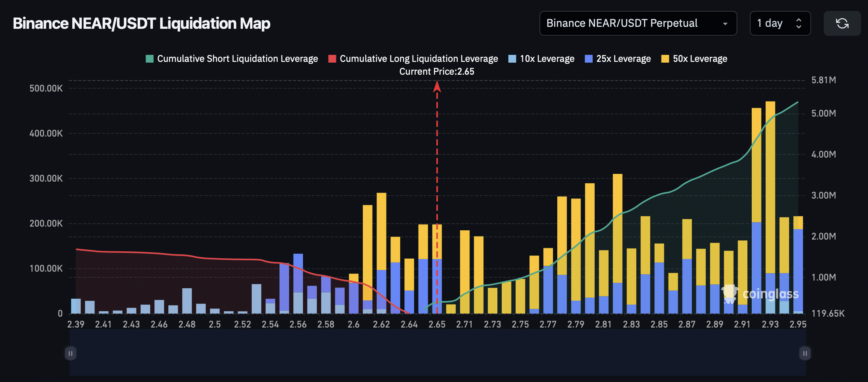
Task: Click the Binance NEAR/USDT Liquidation Map title
Action: (x=142, y=24)
